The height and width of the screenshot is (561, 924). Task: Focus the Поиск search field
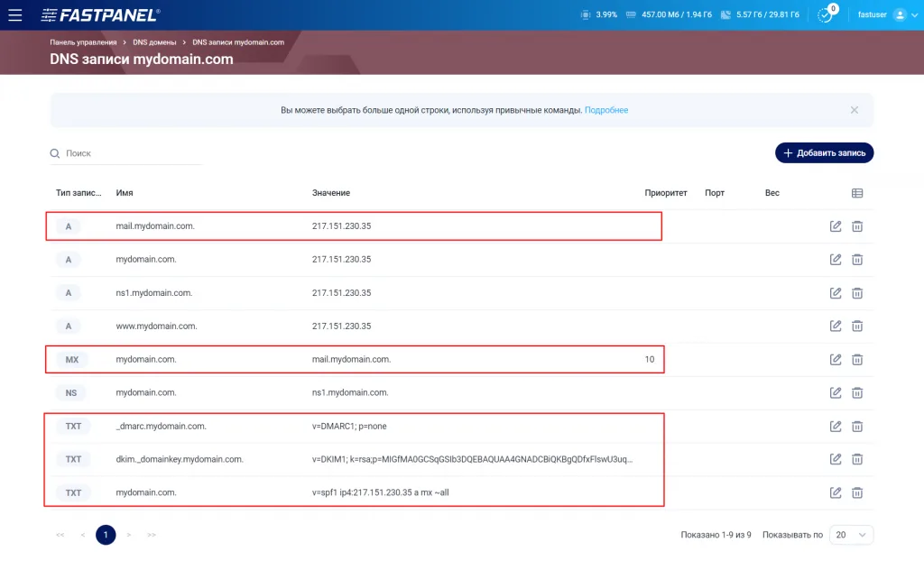click(x=126, y=153)
